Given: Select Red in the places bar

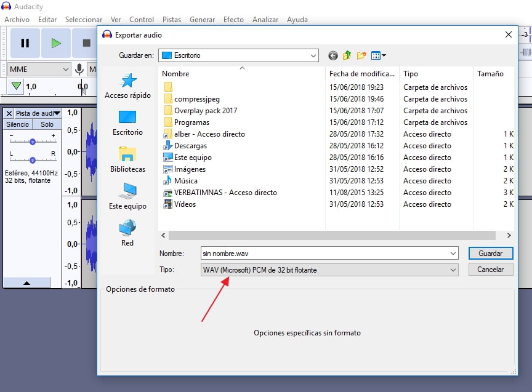Looking at the screenshot, I should pyautogui.click(x=127, y=233).
